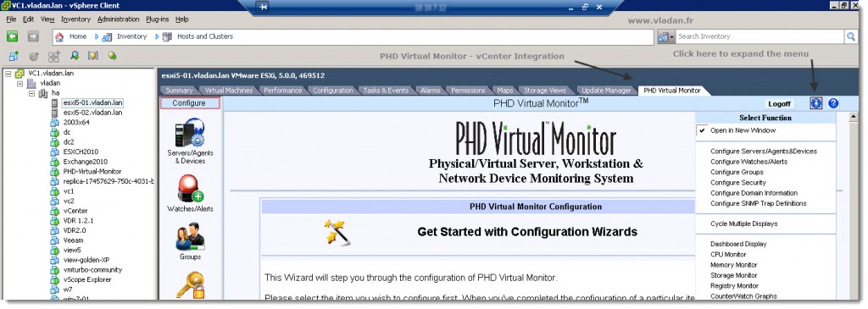Click the key and padlock security icon

point(190,284)
